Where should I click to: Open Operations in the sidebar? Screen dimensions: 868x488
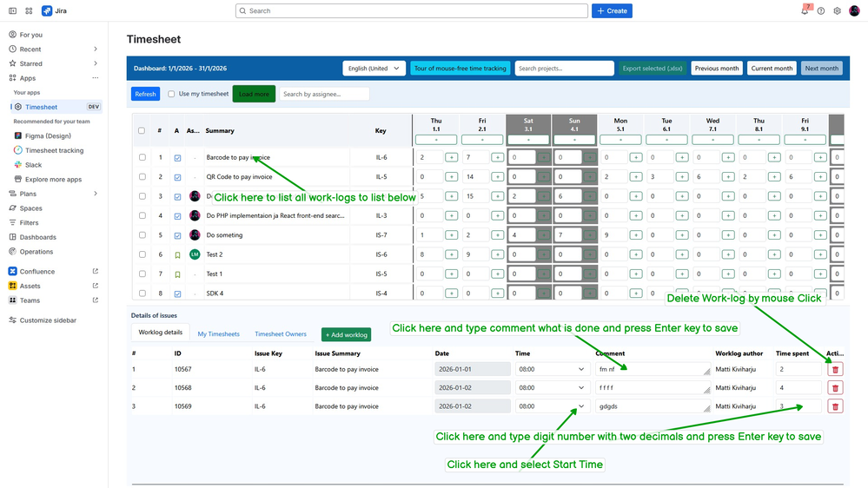coord(36,251)
